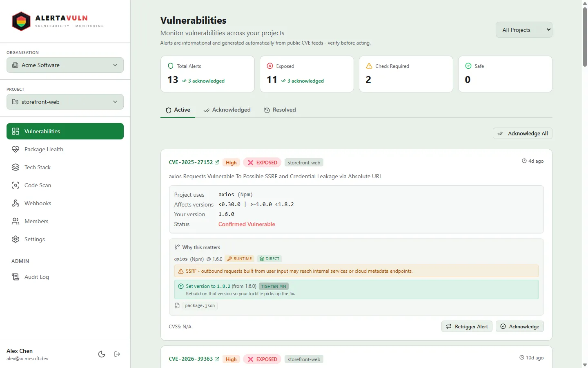Open the Audit Log page

click(x=65, y=277)
